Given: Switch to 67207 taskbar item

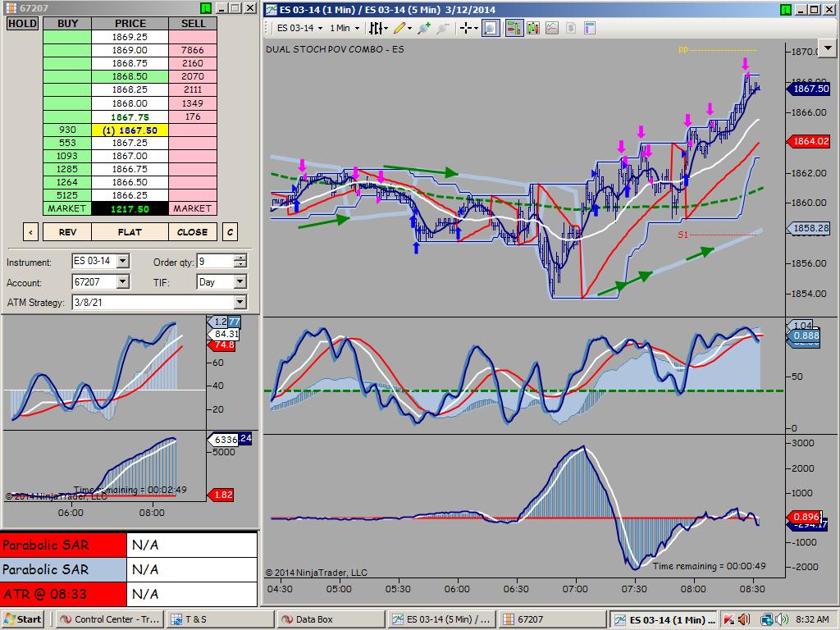Looking at the screenshot, I should coord(552,619).
